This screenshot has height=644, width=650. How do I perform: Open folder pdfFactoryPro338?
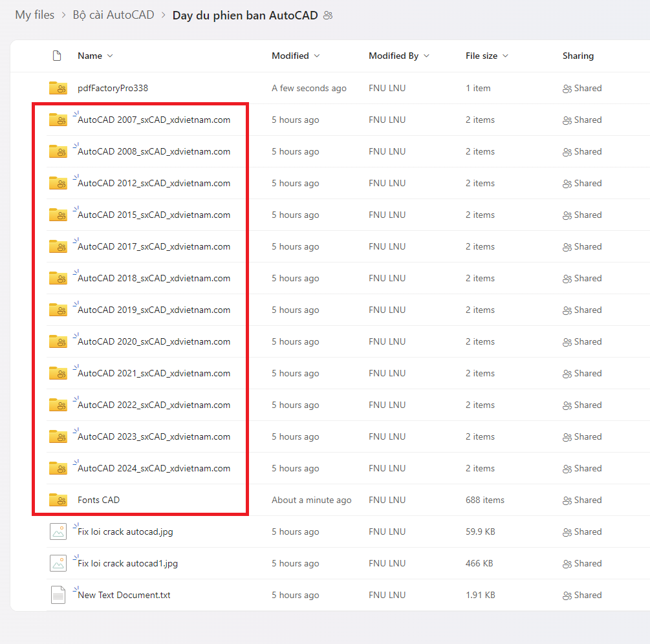click(113, 89)
